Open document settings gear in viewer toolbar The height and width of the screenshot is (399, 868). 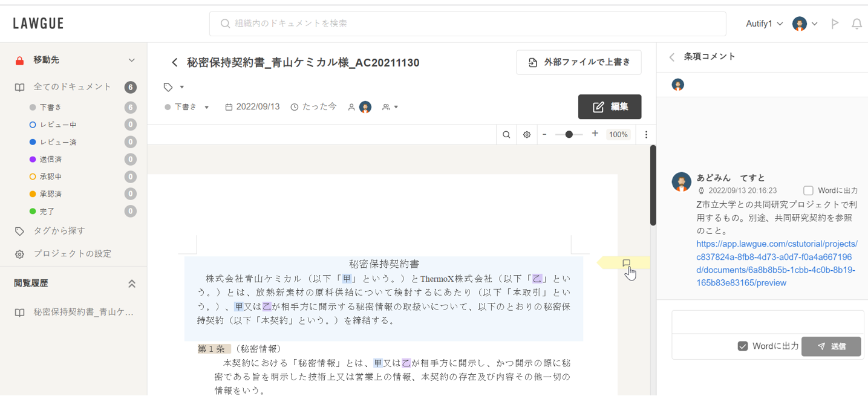pos(527,135)
